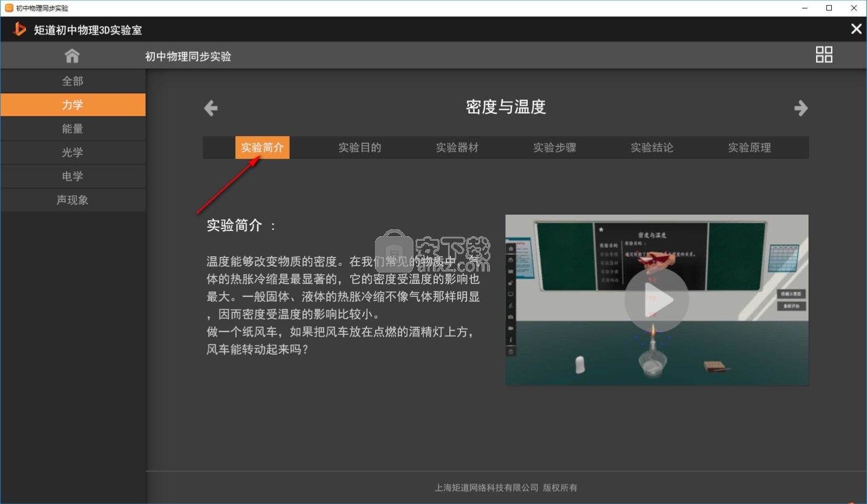Switch to the 实验目的 tab
The height and width of the screenshot is (504, 867).
click(x=360, y=147)
